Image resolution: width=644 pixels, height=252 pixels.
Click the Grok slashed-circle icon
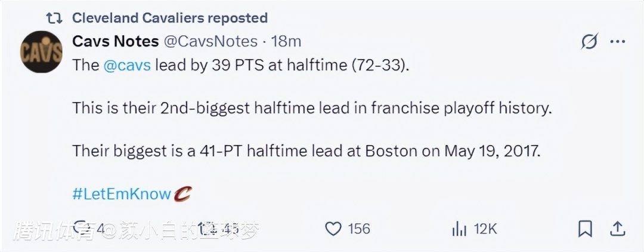(x=589, y=41)
